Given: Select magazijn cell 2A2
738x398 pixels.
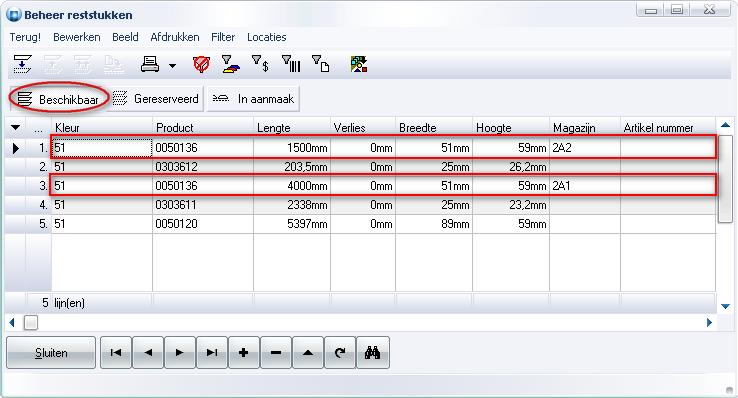Looking at the screenshot, I should [585, 148].
